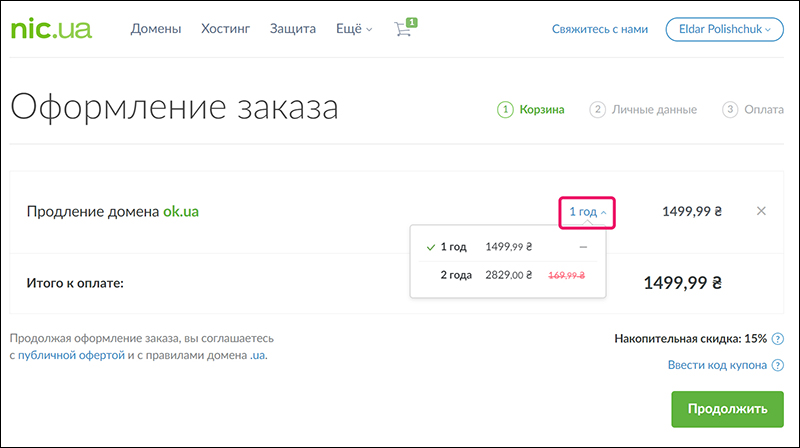Image resolution: width=800 pixels, height=448 pixels.
Task: Go to the Защита section
Action: (293, 29)
